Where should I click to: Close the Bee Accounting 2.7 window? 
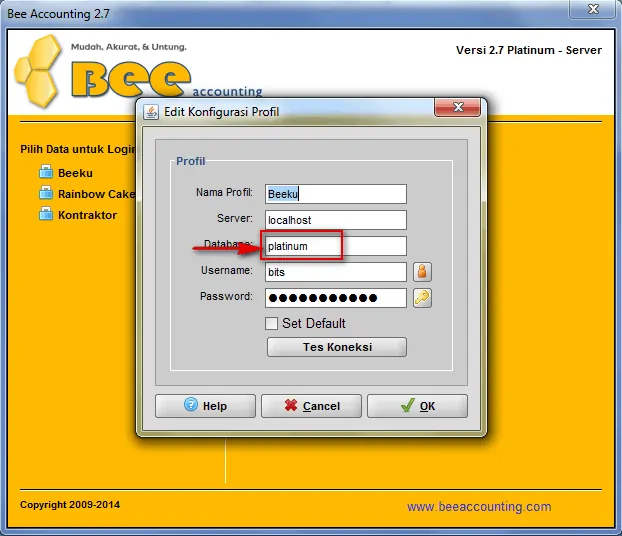coord(593,9)
